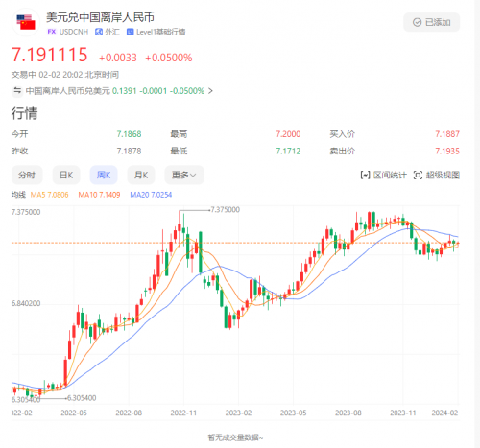The width and height of the screenshot is (480, 448).
Task: Click the 昨收 value 7.1878
Action: (x=129, y=152)
